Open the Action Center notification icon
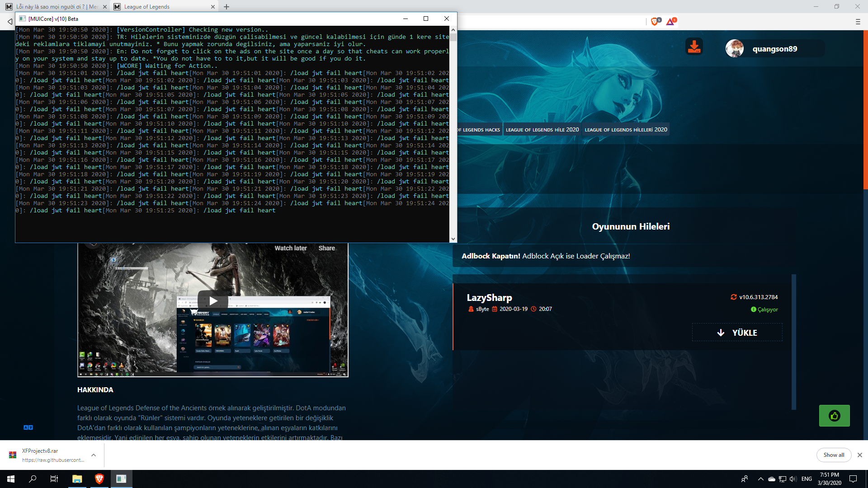Viewport: 868px width, 488px height. tap(854, 479)
